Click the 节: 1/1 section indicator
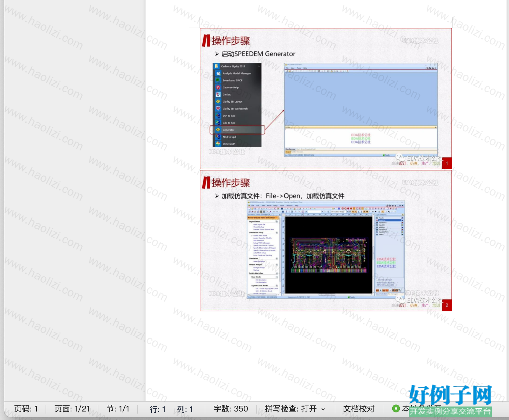This screenshot has width=509, height=420. click(x=118, y=409)
